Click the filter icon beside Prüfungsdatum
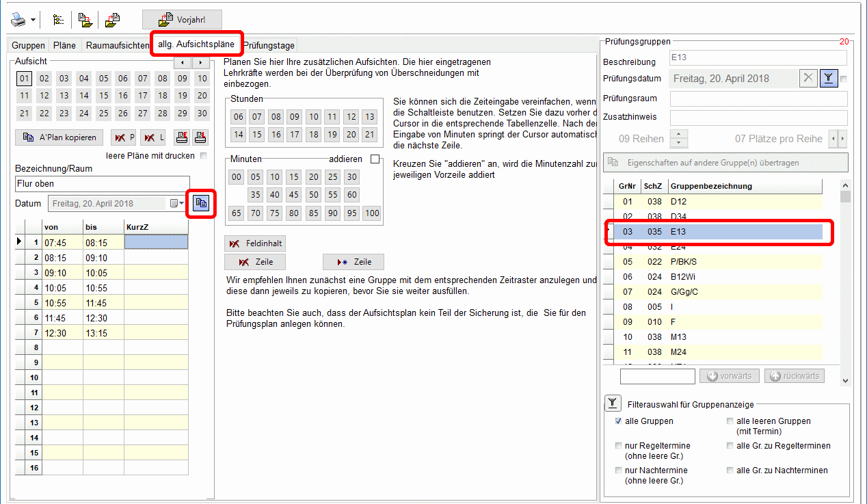Image resolution: width=867 pixels, height=504 pixels. (828, 79)
